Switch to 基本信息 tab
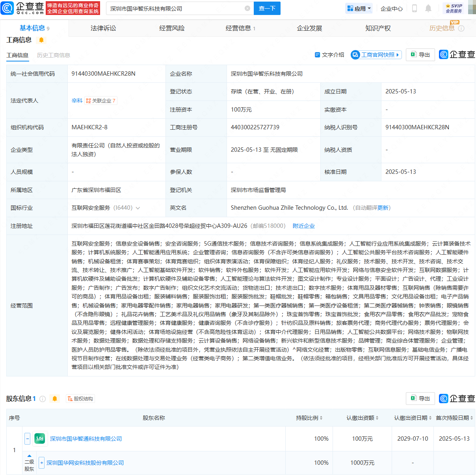This screenshot has height=475, width=476. pyautogui.click(x=34, y=28)
